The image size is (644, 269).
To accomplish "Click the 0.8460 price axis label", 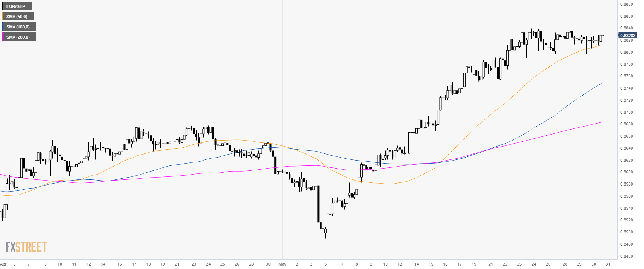I will click(627, 256).
